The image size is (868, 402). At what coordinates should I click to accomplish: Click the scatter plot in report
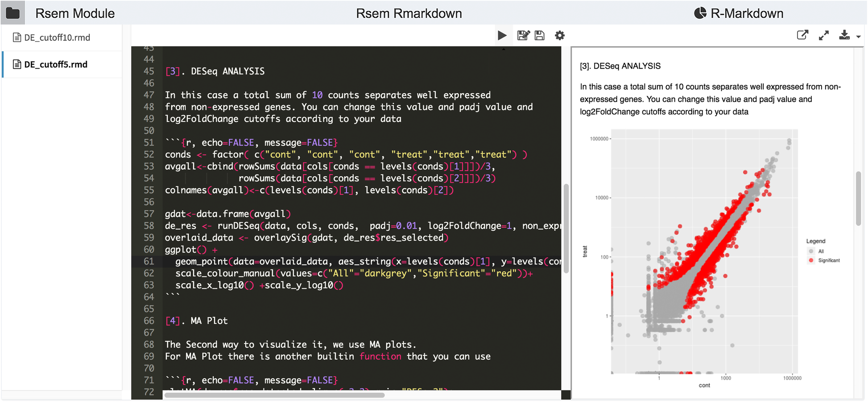(704, 251)
